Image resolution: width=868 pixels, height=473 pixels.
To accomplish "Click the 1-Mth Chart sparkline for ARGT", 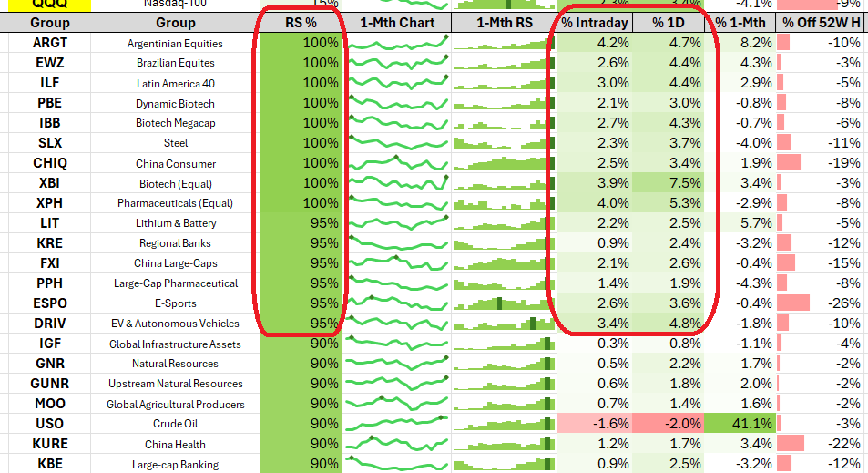I will 397,43.
